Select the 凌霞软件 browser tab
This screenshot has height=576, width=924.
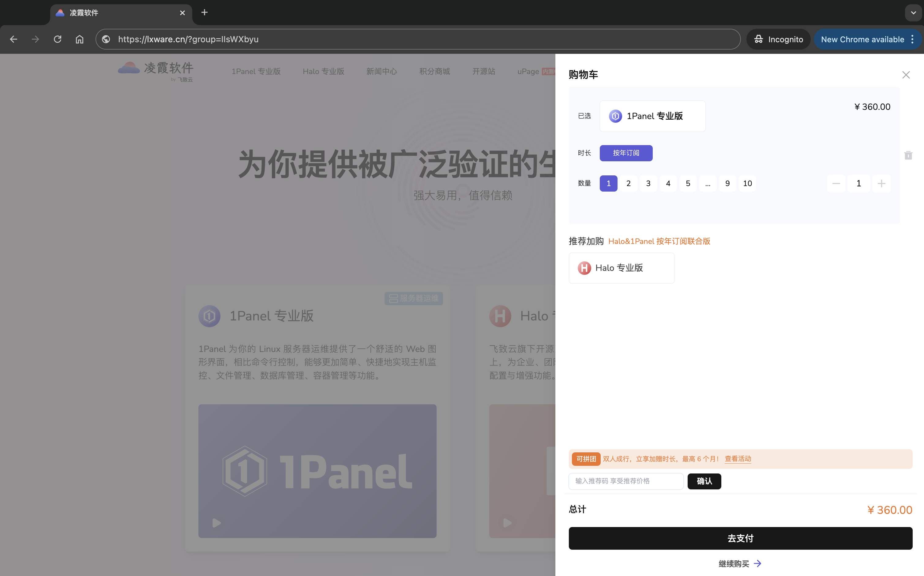click(x=121, y=13)
